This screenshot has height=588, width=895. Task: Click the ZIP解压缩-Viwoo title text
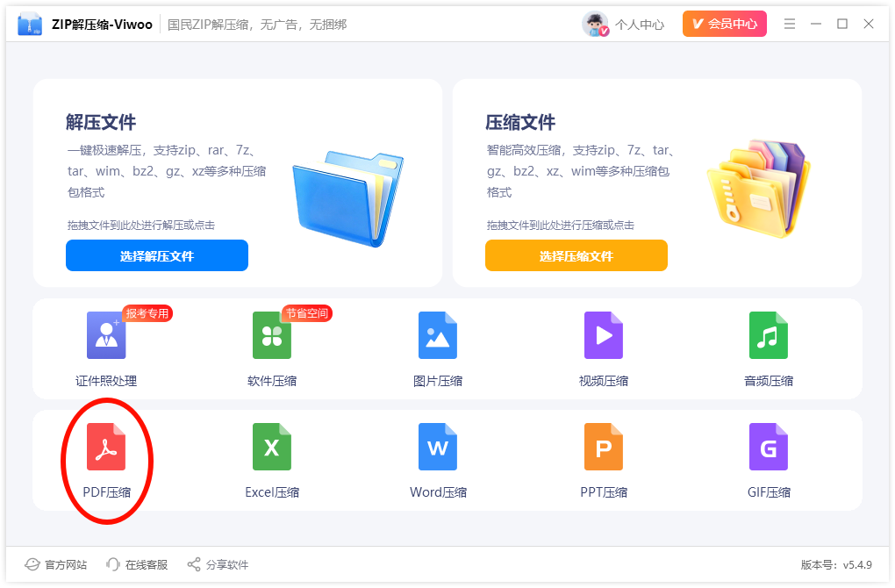coord(102,25)
